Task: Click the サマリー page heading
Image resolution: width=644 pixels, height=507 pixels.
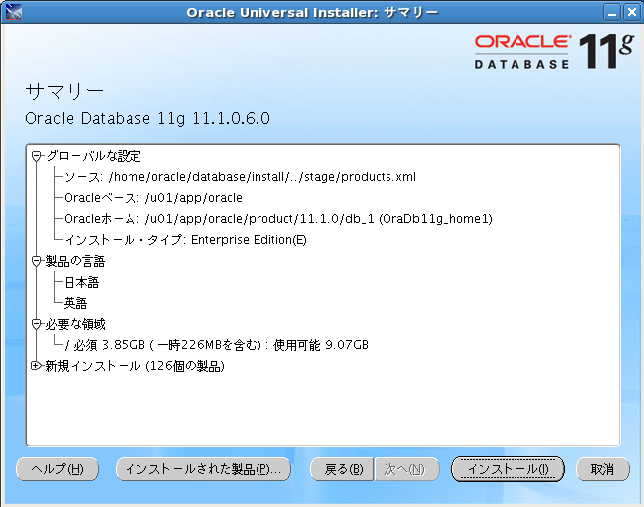Action: (x=64, y=91)
